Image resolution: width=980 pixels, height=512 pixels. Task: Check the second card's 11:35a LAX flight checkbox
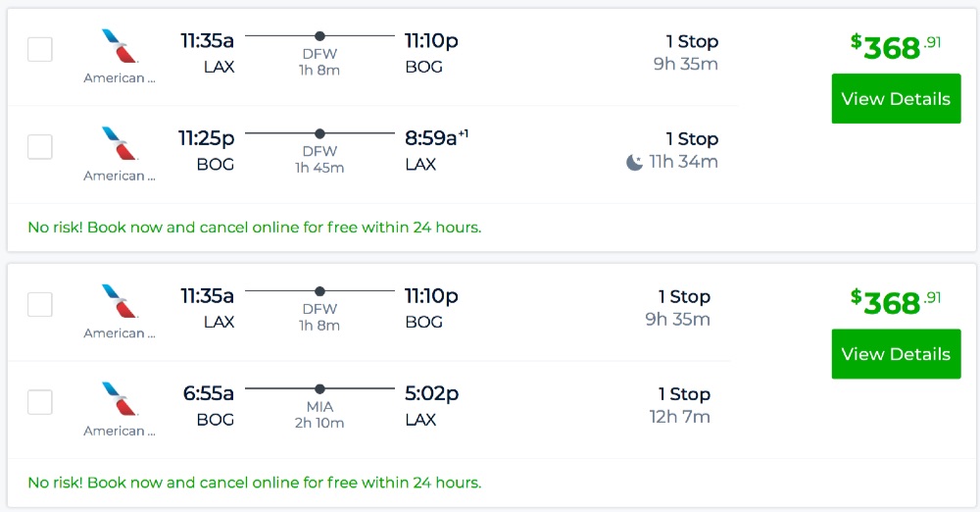[x=40, y=304]
